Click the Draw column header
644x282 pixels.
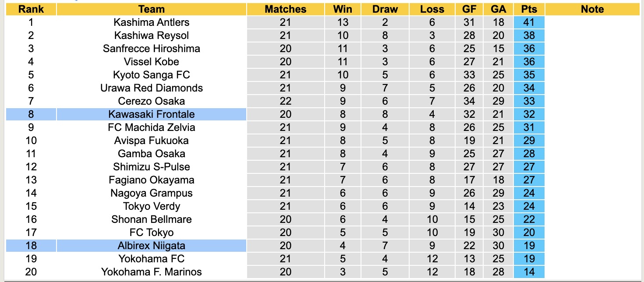pos(385,9)
